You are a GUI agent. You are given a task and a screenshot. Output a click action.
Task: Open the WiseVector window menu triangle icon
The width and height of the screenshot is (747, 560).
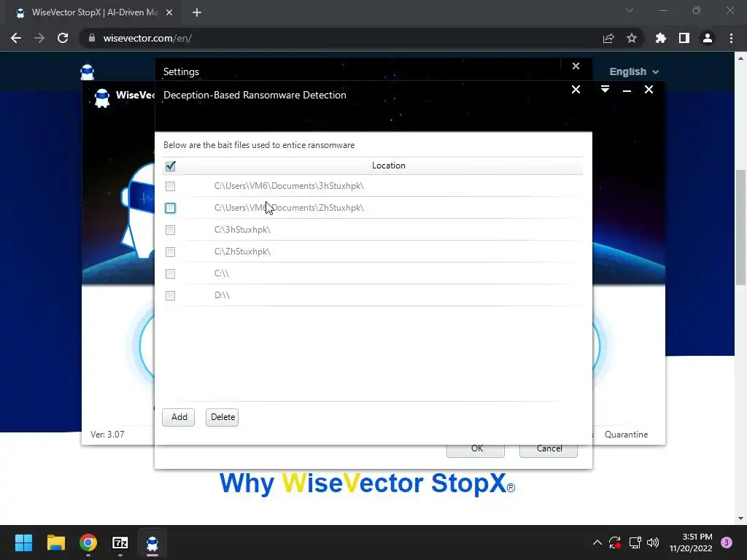point(605,90)
